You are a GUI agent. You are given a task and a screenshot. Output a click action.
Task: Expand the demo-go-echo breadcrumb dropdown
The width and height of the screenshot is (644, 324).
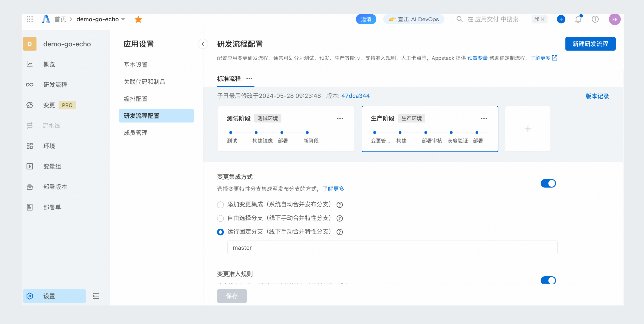[x=123, y=19]
